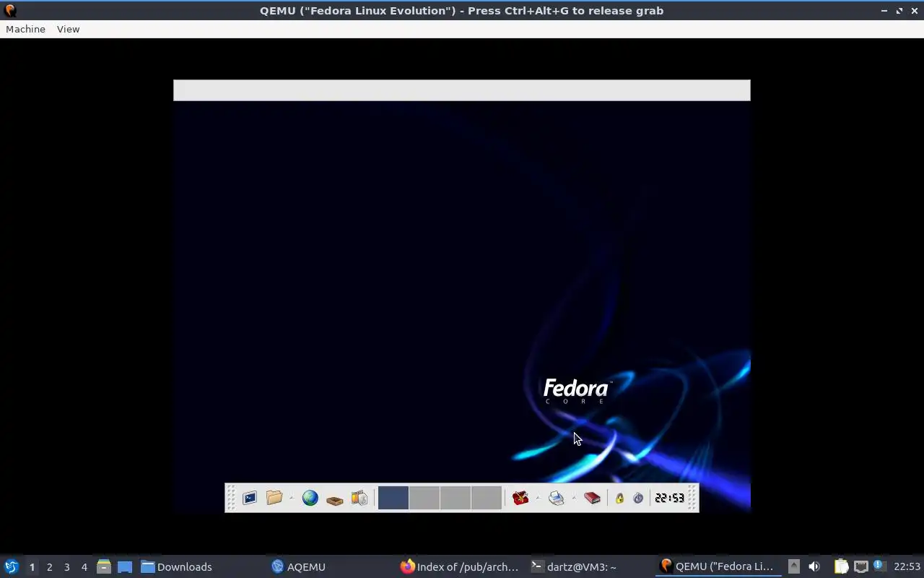Screen dimensions: 924x578
Task: Launch the globe web browser icon
Action: 310,498
